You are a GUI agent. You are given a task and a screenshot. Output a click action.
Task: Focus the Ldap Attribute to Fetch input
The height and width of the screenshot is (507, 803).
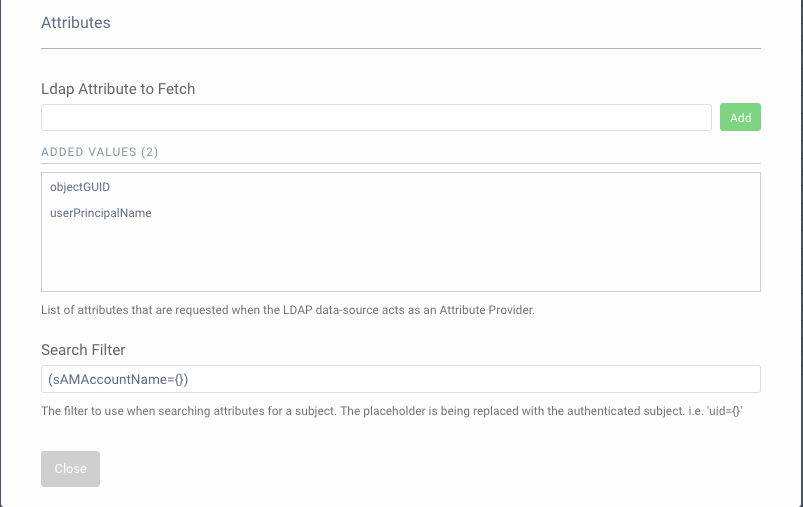[x=375, y=117]
